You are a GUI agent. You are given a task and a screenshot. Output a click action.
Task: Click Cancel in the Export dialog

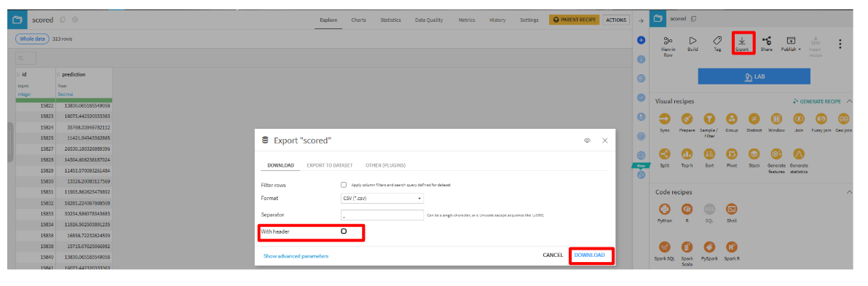553,255
